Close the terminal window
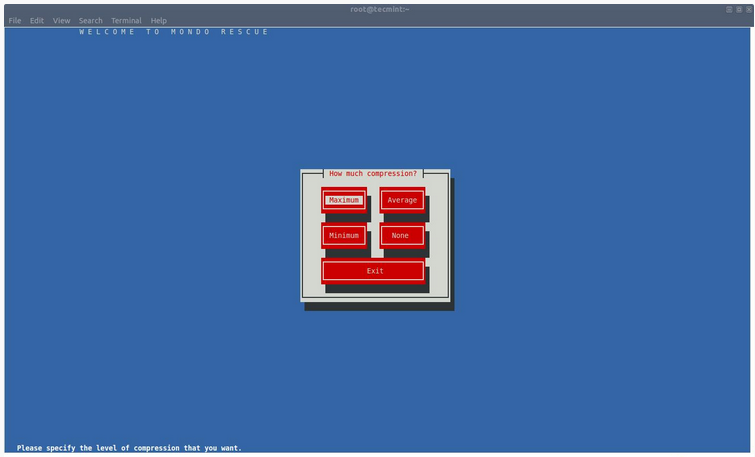The width and height of the screenshot is (755, 457). (747, 9)
